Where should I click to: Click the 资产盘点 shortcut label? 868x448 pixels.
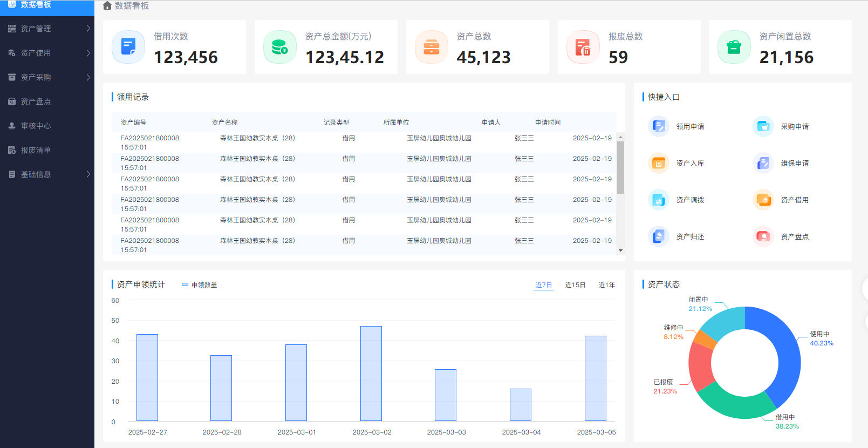point(795,236)
